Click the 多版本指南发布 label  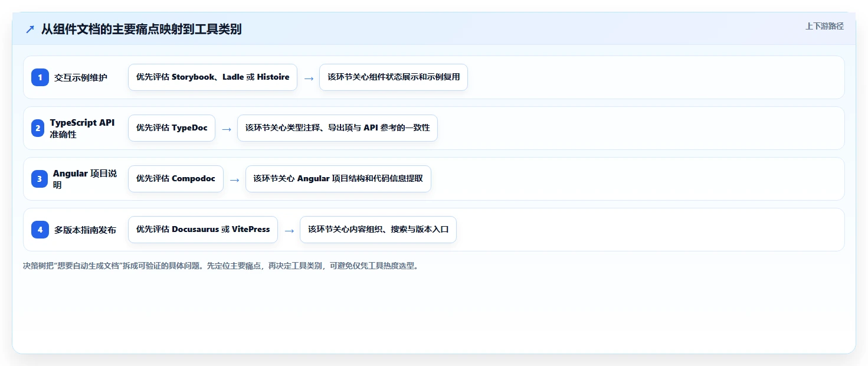point(85,230)
